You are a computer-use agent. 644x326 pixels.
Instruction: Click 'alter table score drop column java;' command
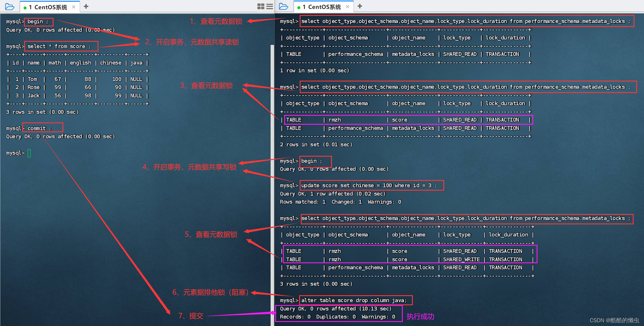(354, 300)
